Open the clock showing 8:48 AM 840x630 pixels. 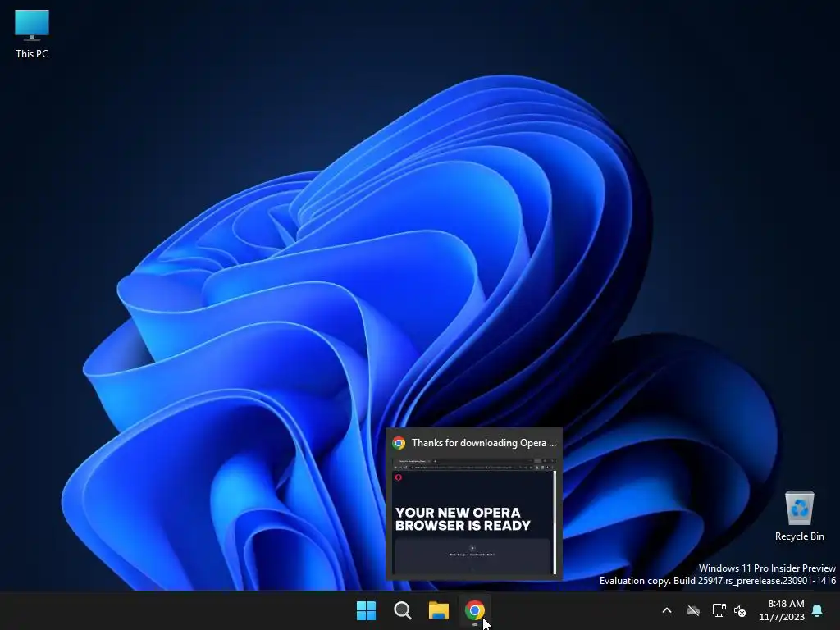(x=782, y=610)
